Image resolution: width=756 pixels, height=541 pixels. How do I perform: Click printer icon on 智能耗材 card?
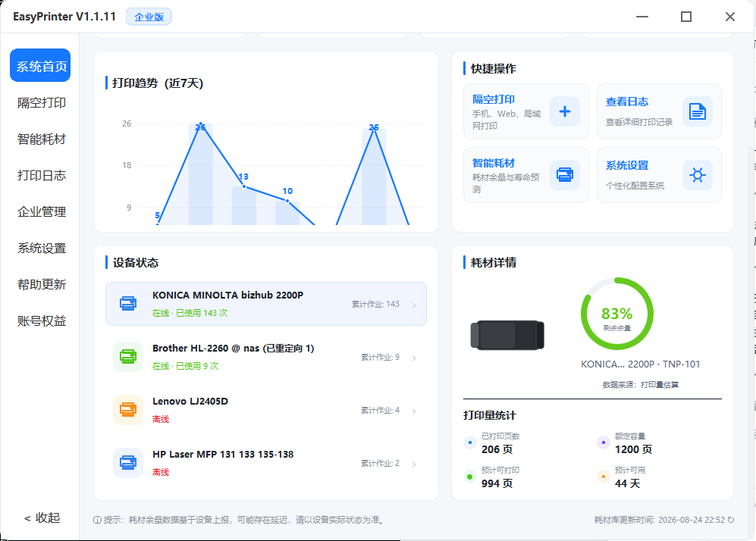(x=565, y=175)
